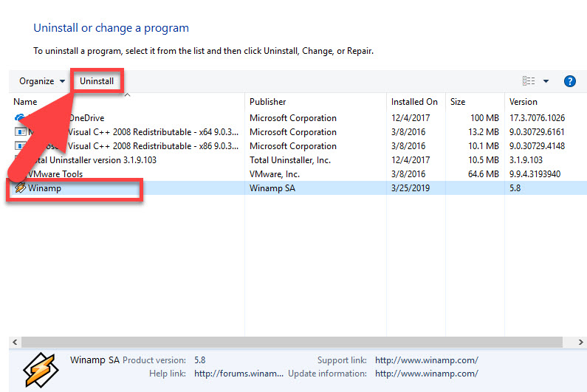Open the Winamp update information URL
This screenshot has width=587, height=392.
427,374
